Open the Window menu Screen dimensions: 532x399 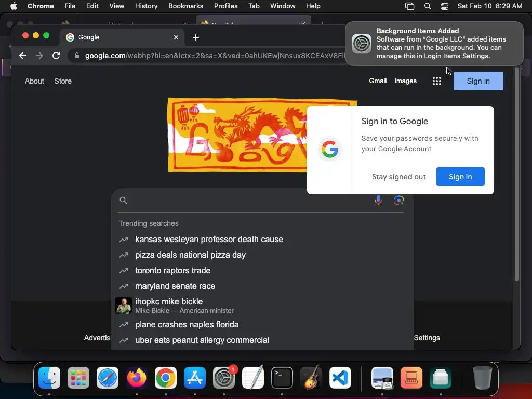[x=283, y=6]
